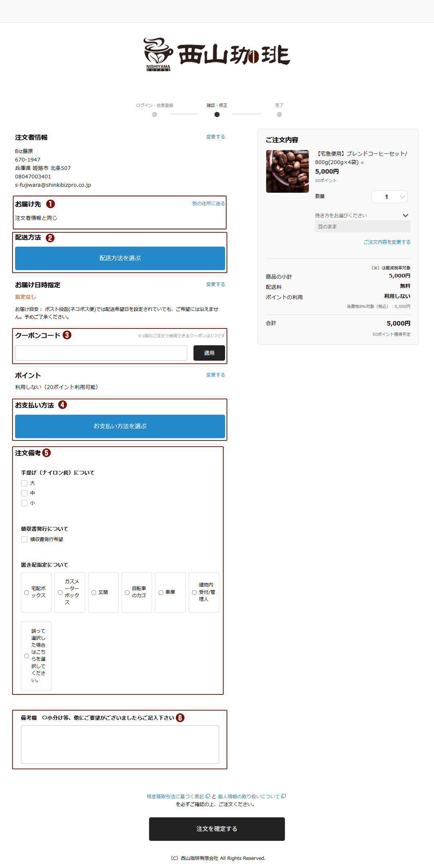Click the numbered badge 5 next to 注文備考
434x868 pixels.
(x=47, y=453)
